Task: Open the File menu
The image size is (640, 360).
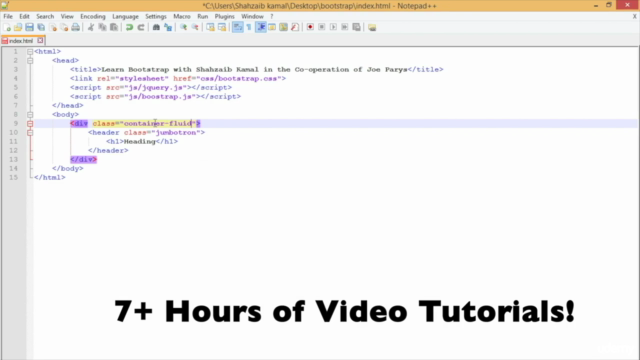Action: point(8,16)
